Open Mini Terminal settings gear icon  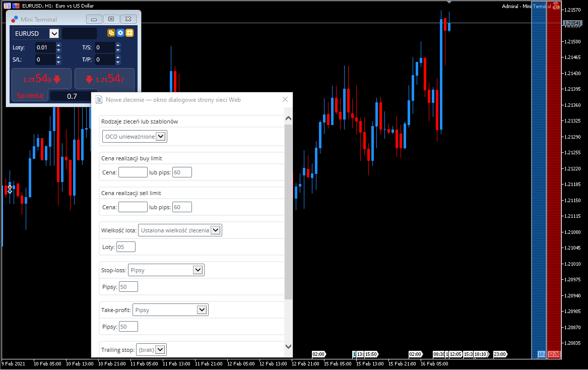coord(120,33)
